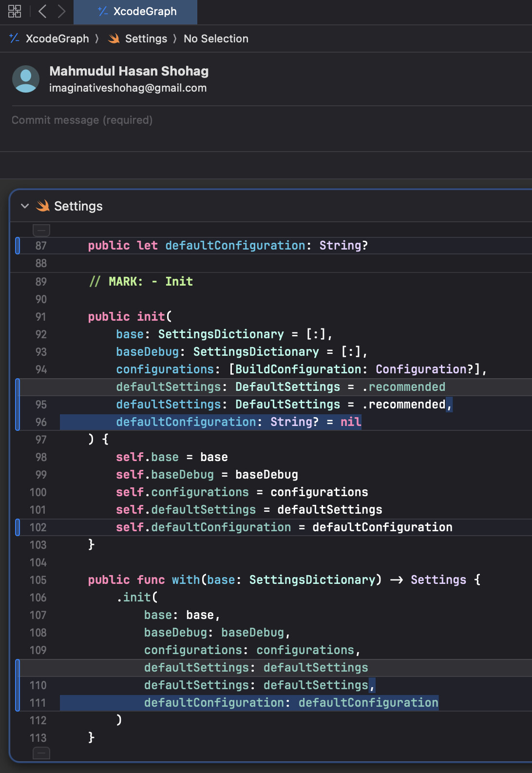Click 'public let defaultConfiguration: String?' line
Screen dimensions: 532x773
pyautogui.click(x=228, y=246)
